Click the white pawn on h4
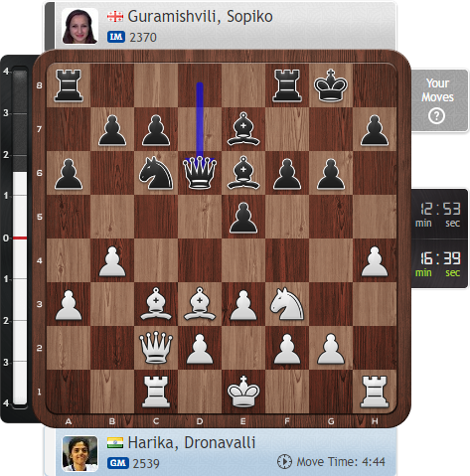This screenshot has width=470, height=476. [375, 261]
